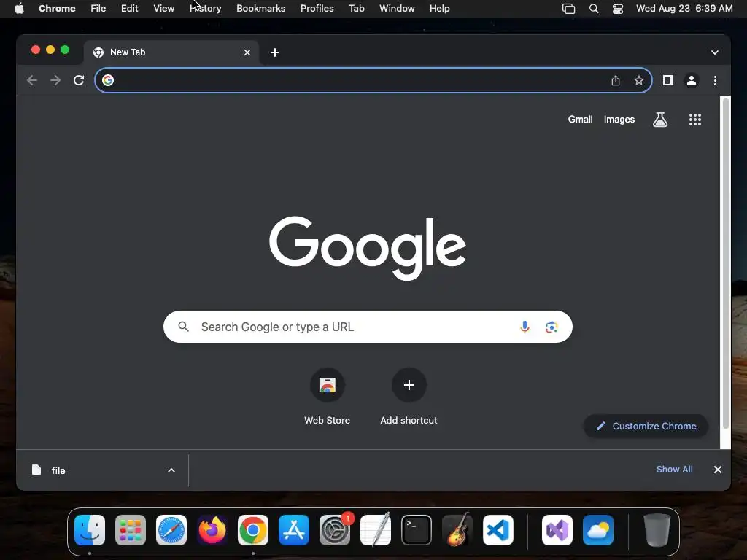Open System Settings from the dock

tap(334, 530)
